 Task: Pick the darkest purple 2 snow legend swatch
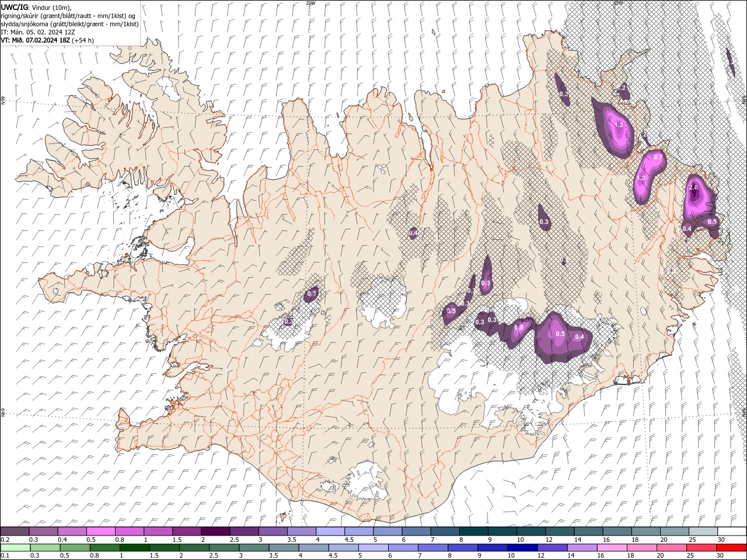click(x=215, y=531)
